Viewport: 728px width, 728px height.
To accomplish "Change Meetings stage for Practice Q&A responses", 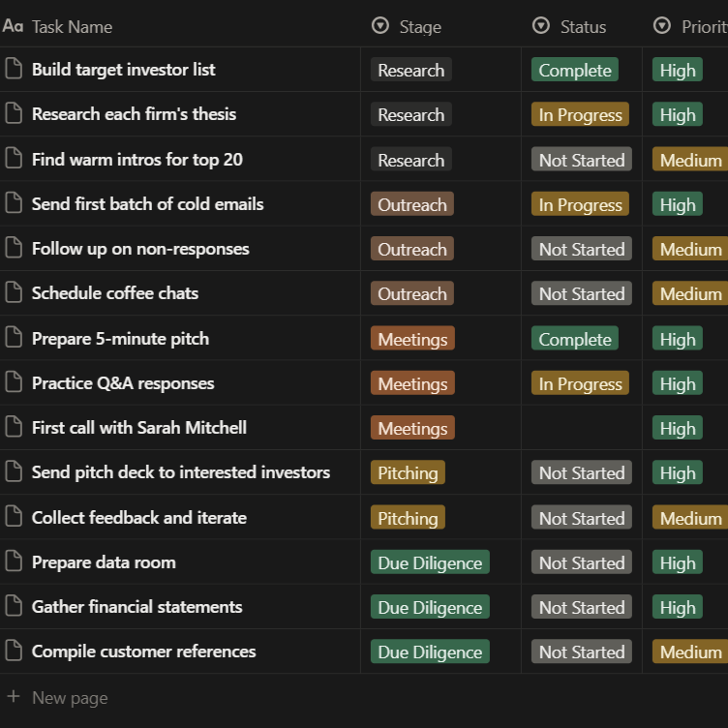I will tap(412, 383).
